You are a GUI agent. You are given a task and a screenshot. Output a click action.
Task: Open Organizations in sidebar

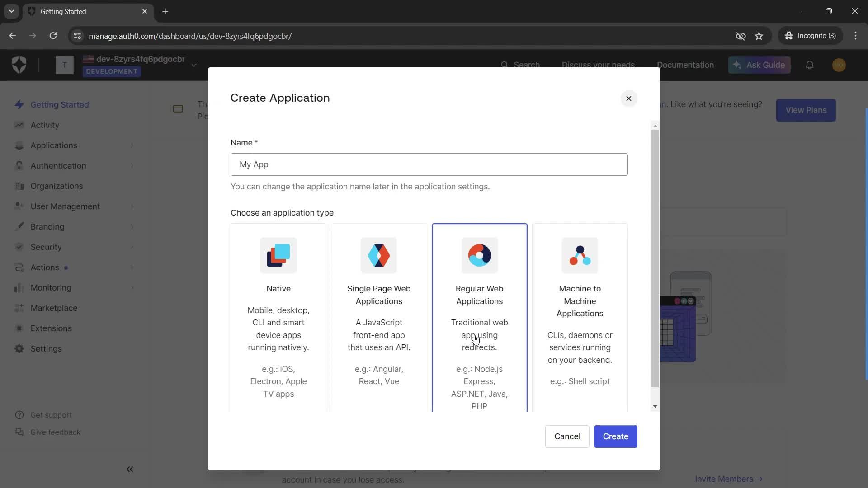click(57, 186)
